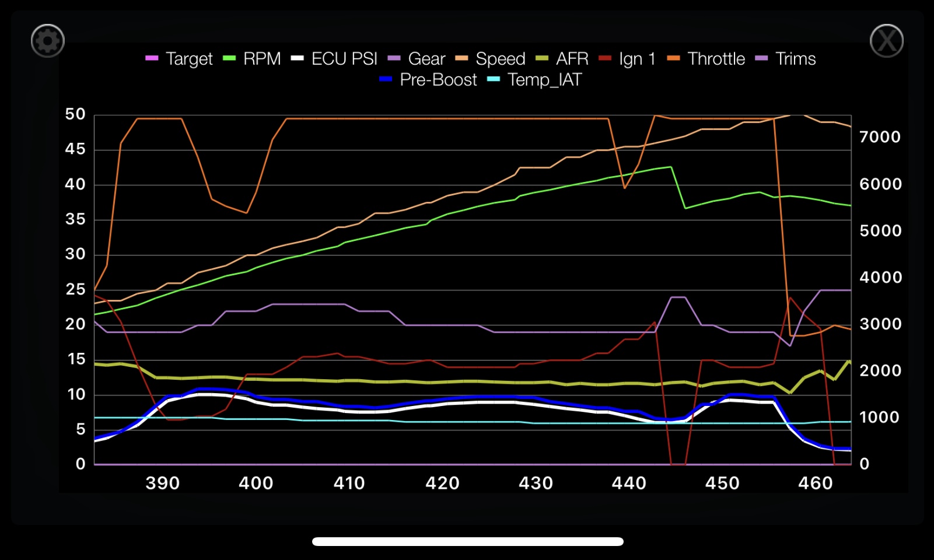Tap the 420 mark on the time axis
This screenshot has height=560, width=934.
(x=442, y=483)
